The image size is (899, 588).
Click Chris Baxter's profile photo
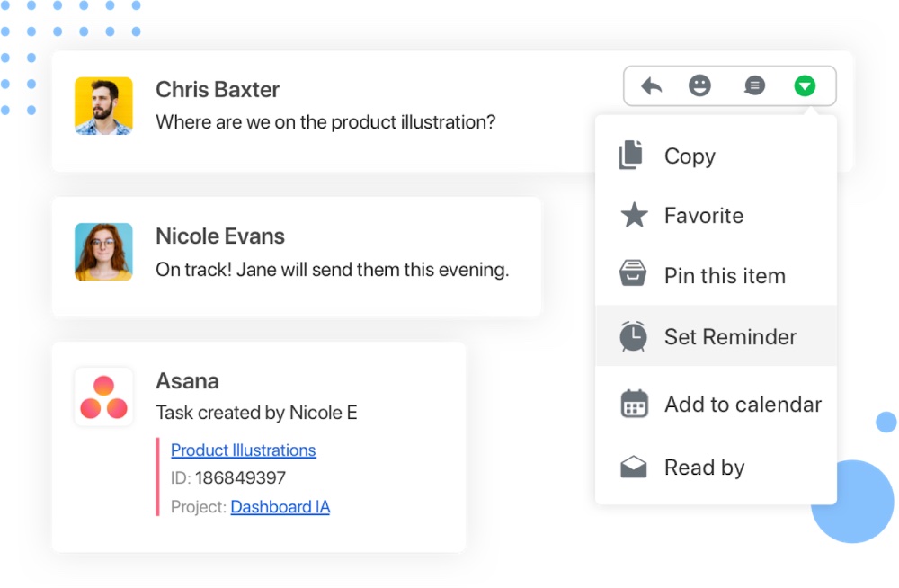click(103, 105)
